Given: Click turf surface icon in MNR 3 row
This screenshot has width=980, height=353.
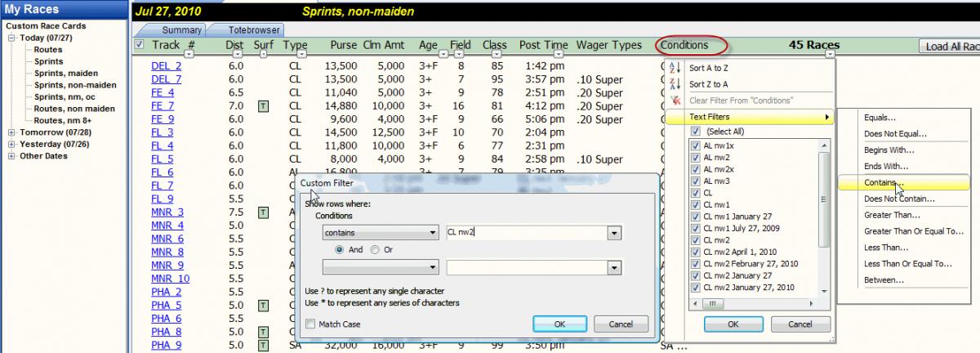Looking at the screenshot, I should coord(263,212).
